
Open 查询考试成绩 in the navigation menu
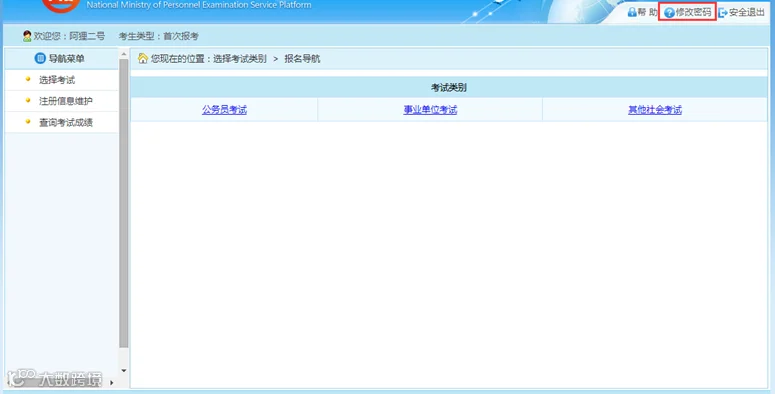(66, 122)
